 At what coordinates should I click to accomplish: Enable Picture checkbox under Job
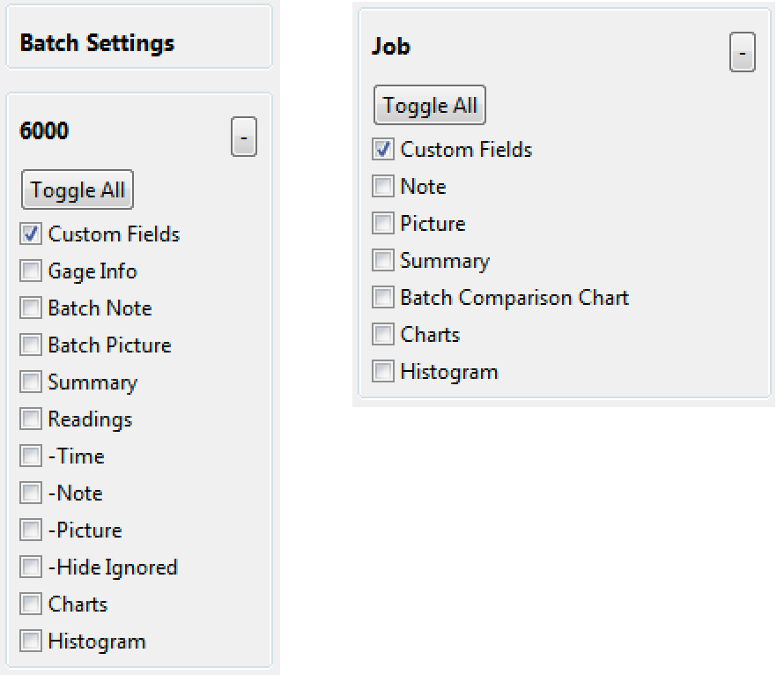pyautogui.click(x=383, y=224)
